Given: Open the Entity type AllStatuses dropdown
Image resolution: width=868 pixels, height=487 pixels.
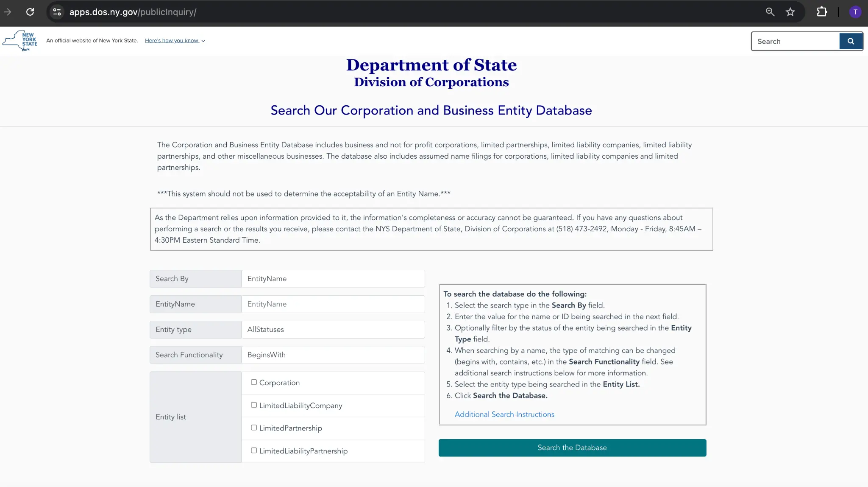Looking at the screenshot, I should pyautogui.click(x=333, y=330).
